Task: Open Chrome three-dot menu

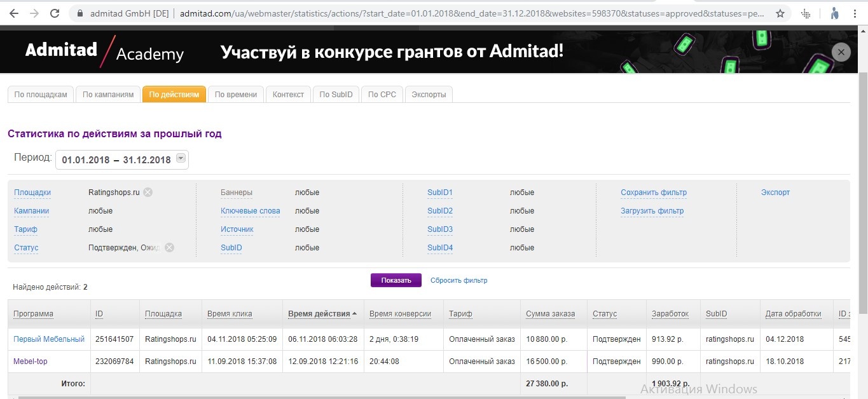Action: (x=855, y=13)
